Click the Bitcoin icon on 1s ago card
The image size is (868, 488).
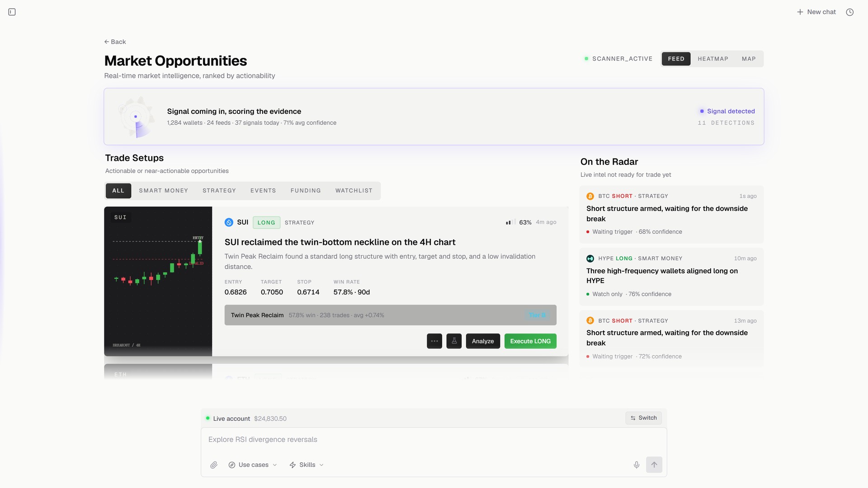(590, 196)
